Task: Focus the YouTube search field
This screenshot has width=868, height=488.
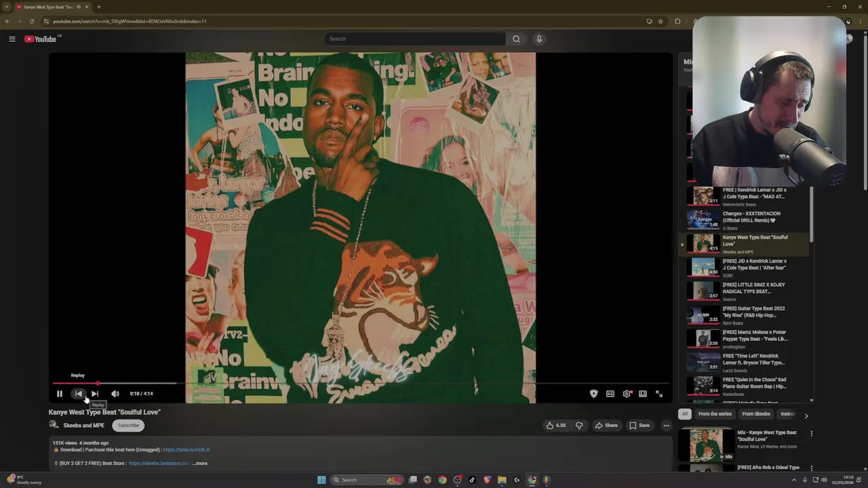Action: [x=414, y=39]
